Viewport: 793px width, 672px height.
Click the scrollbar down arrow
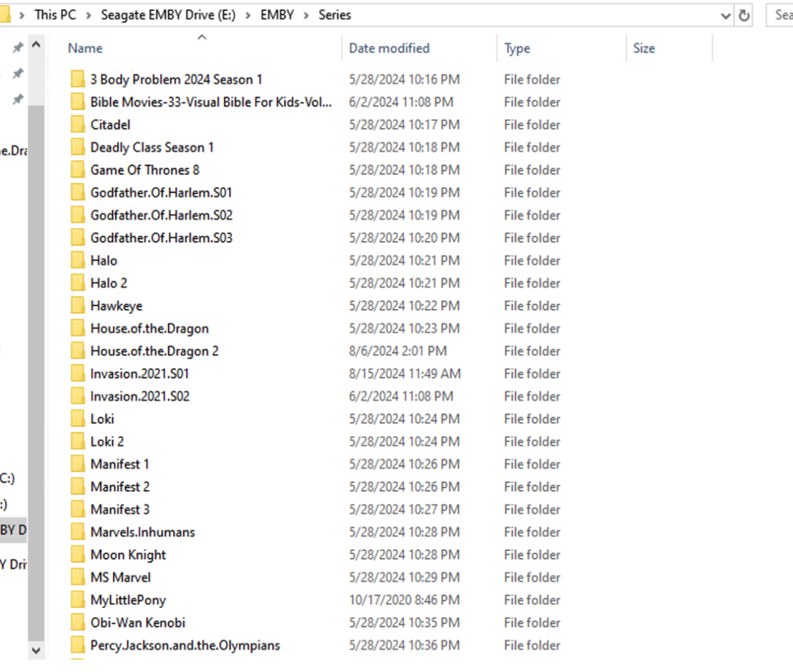pos(36,650)
